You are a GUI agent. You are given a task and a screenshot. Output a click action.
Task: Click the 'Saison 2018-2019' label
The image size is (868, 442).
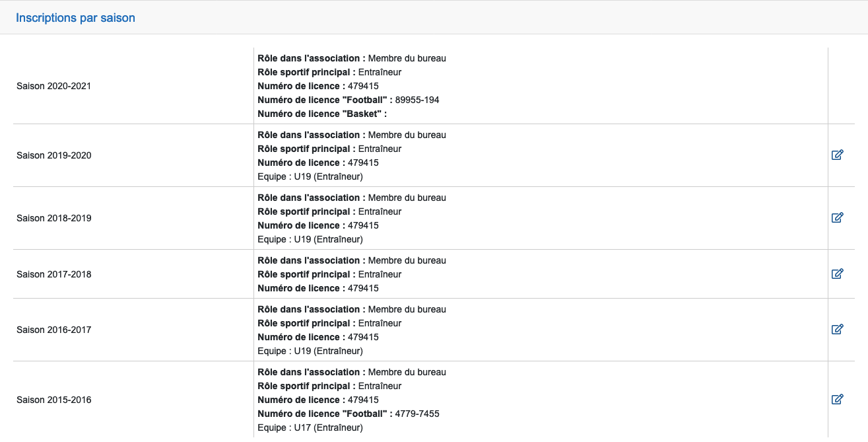point(54,218)
